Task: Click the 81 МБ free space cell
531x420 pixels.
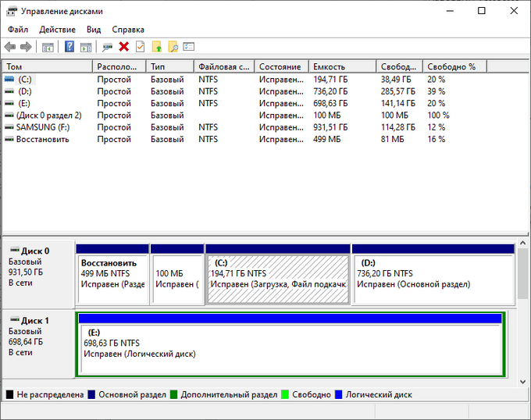Action: [x=392, y=139]
